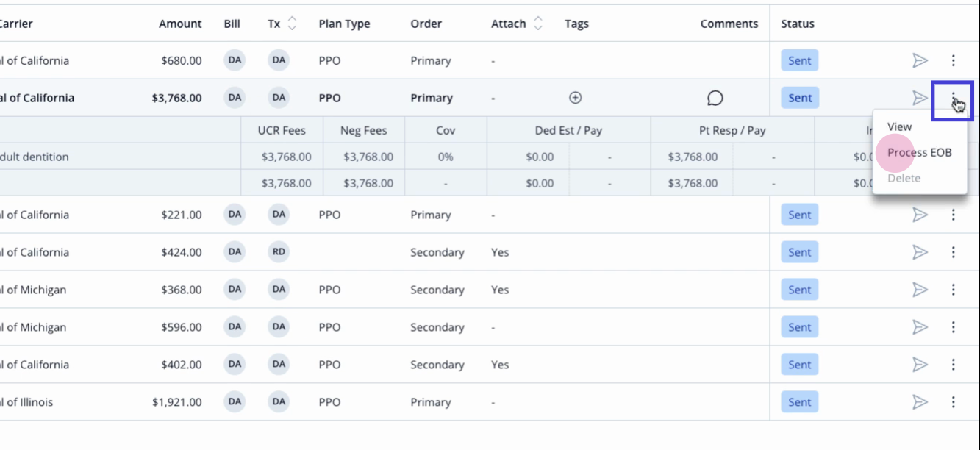
Task: Open kebab menu on $402.00 row
Action: point(954,365)
